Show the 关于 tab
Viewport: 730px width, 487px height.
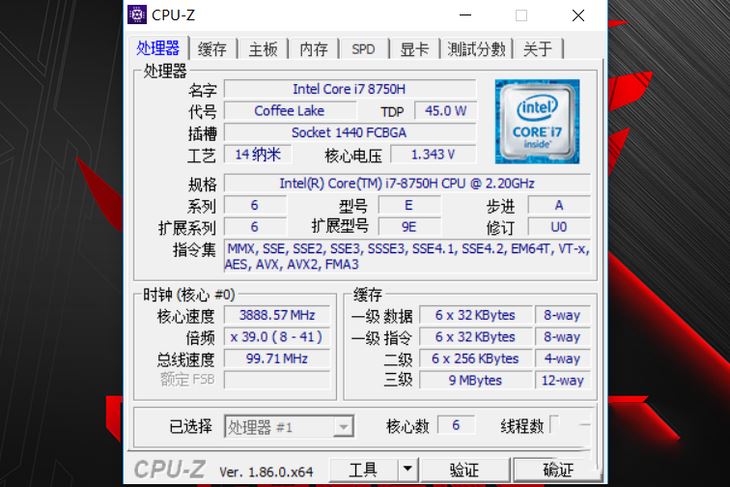point(538,49)
